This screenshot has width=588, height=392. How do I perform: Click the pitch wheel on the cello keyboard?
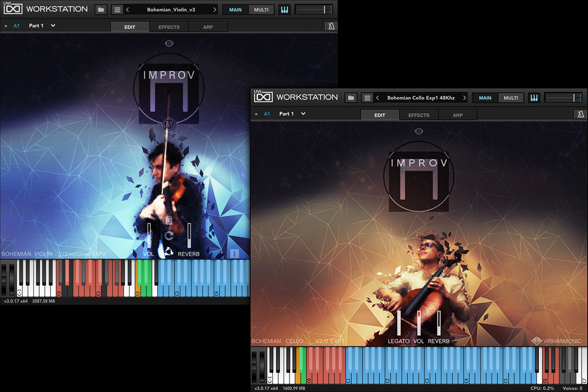click(254, 367)
